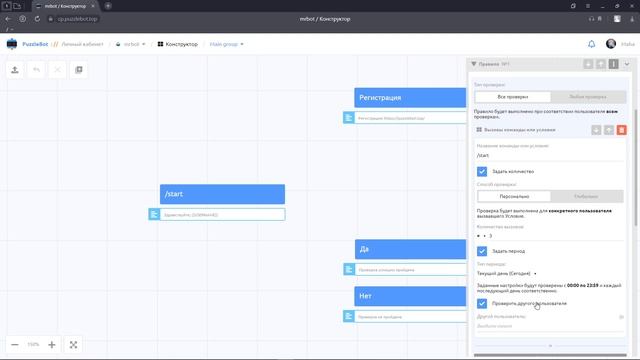
Task: Zoom in the canvas with plus button
Action: [x=52, y=345]
